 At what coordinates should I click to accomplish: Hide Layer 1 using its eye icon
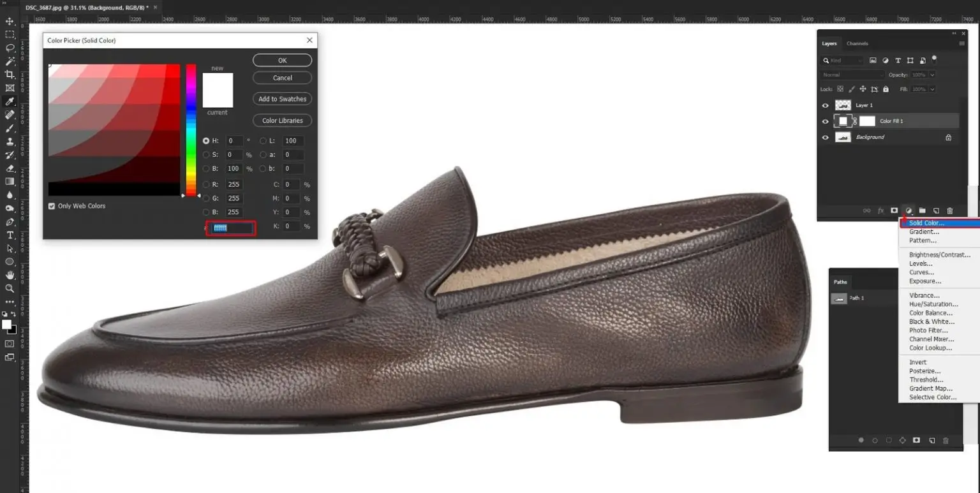(826, 105)
